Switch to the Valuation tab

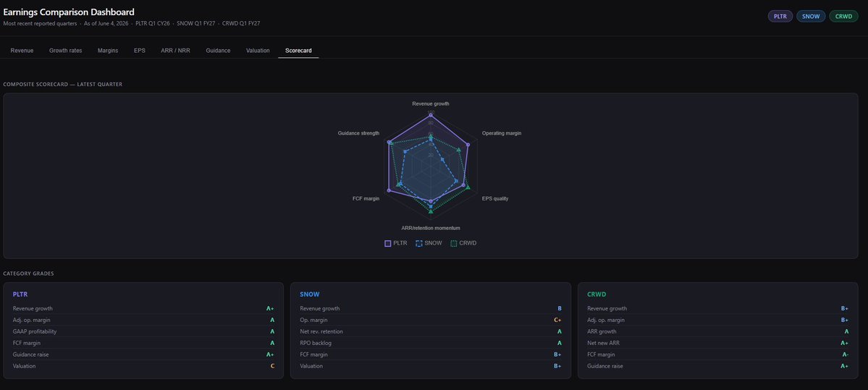(x=258, y=51)
